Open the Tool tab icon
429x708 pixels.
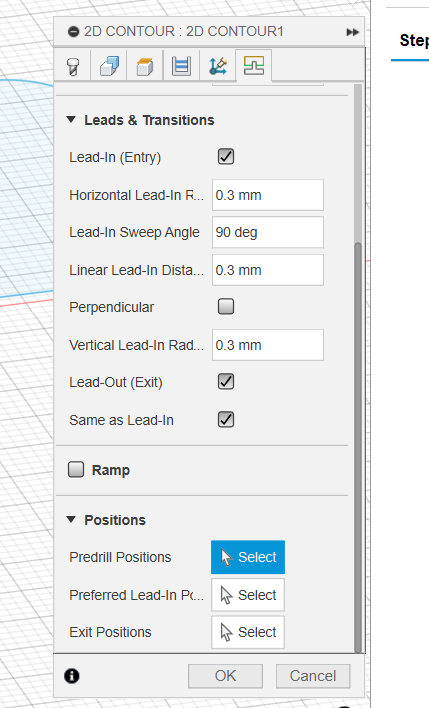[x=73, y=66]
